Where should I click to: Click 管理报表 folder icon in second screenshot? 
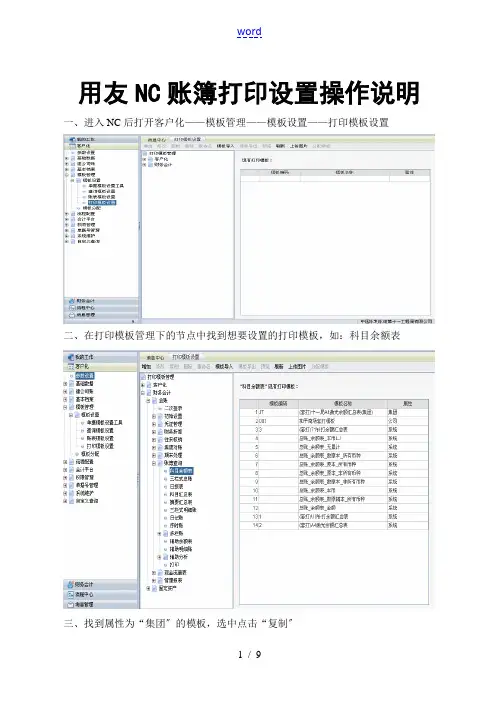(x=160, y=580)
